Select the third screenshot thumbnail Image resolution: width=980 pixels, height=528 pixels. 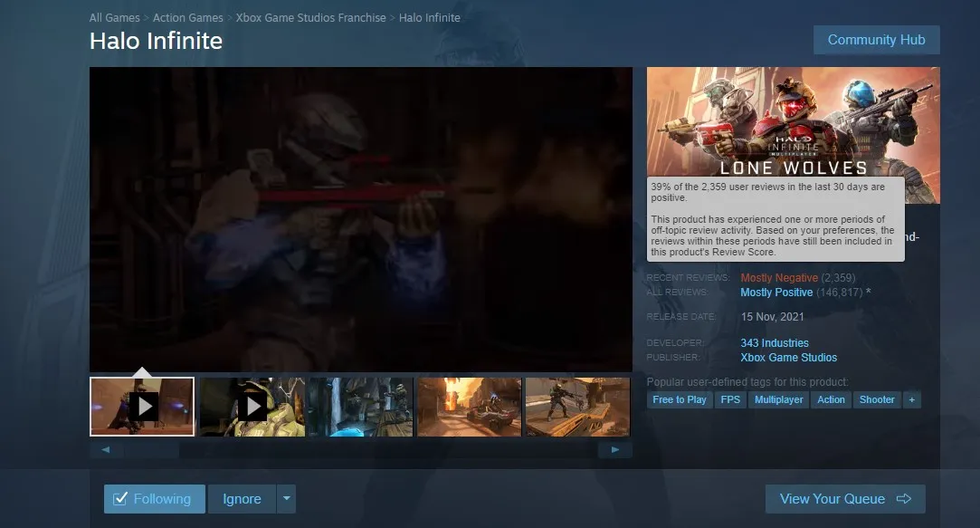(x=361, y=407)
